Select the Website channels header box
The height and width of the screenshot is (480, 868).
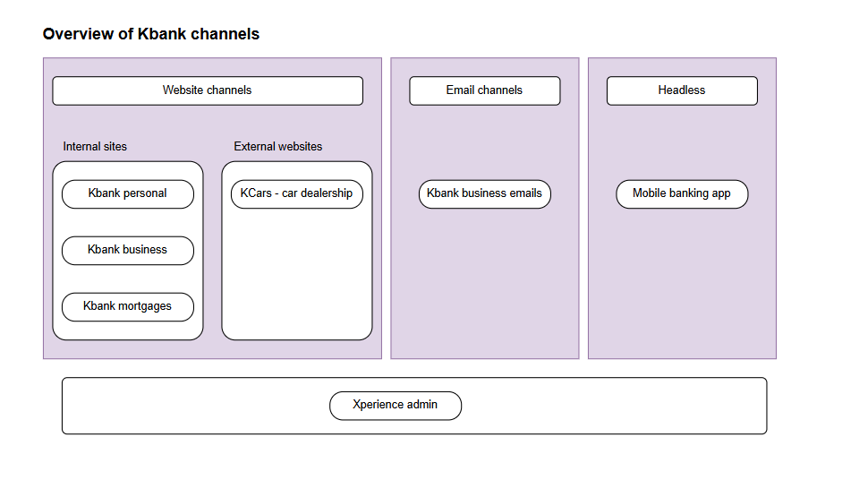pyautogui.click(x=207, y=90)
